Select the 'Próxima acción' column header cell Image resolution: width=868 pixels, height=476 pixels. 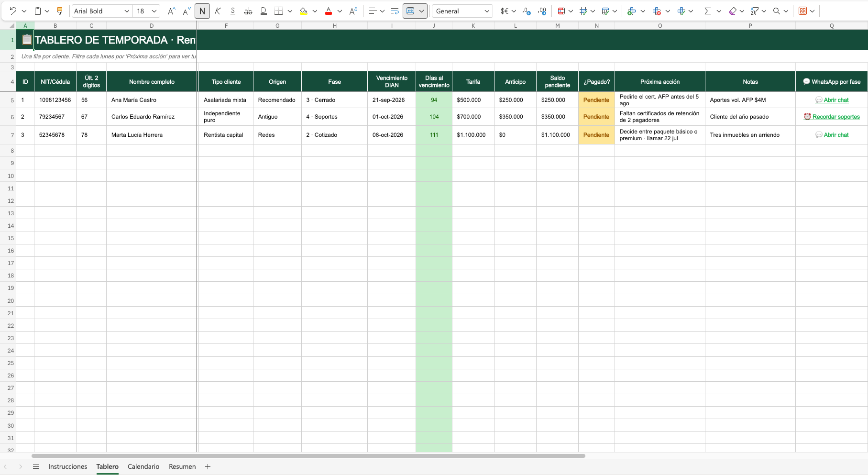point(660,82)
